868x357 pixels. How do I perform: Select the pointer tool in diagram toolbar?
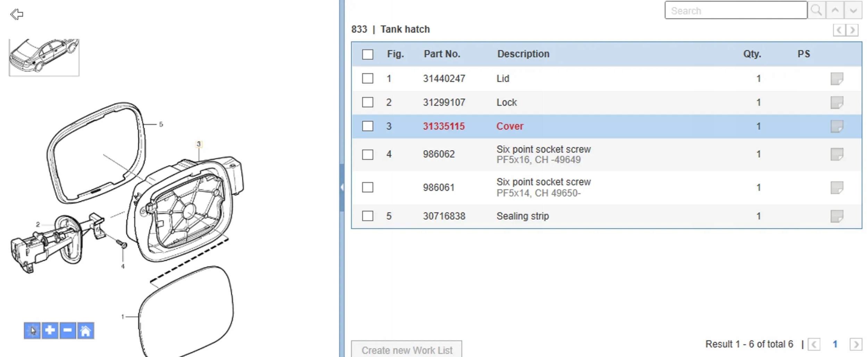click(32, 330)
